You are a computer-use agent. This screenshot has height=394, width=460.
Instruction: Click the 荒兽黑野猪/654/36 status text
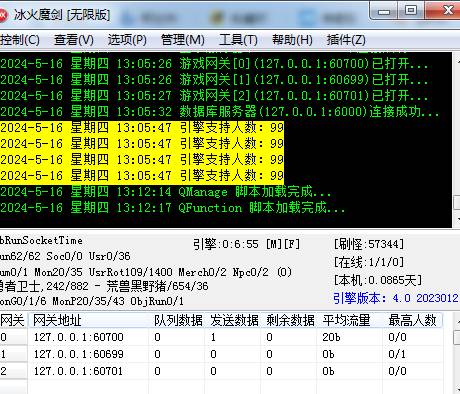(157, 286)
